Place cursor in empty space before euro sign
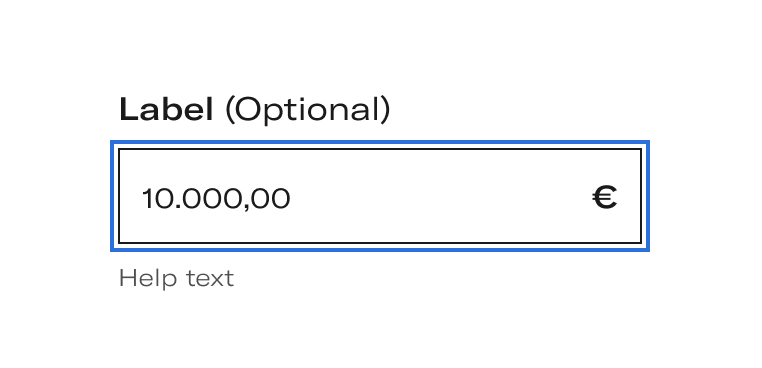The width and height of the screenshot is (762, 368). [535, 198]
